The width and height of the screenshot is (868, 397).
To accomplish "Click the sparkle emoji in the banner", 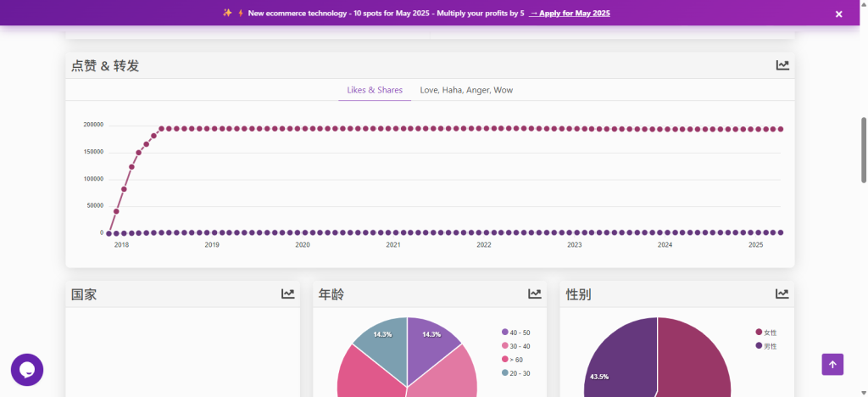I will tap(227, 13).
